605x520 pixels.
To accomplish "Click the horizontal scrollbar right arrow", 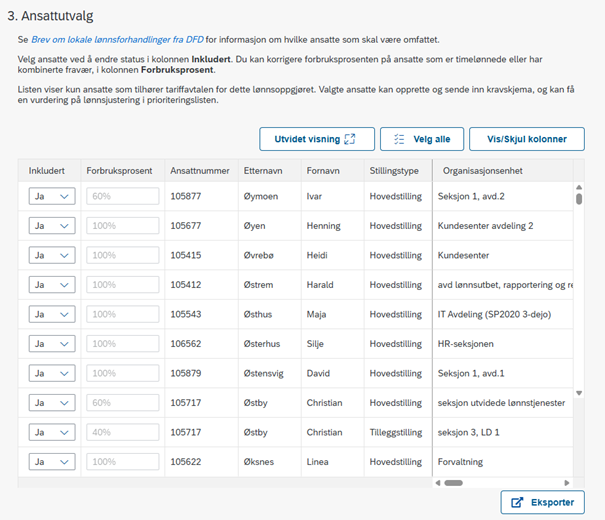I will point(566,483).
